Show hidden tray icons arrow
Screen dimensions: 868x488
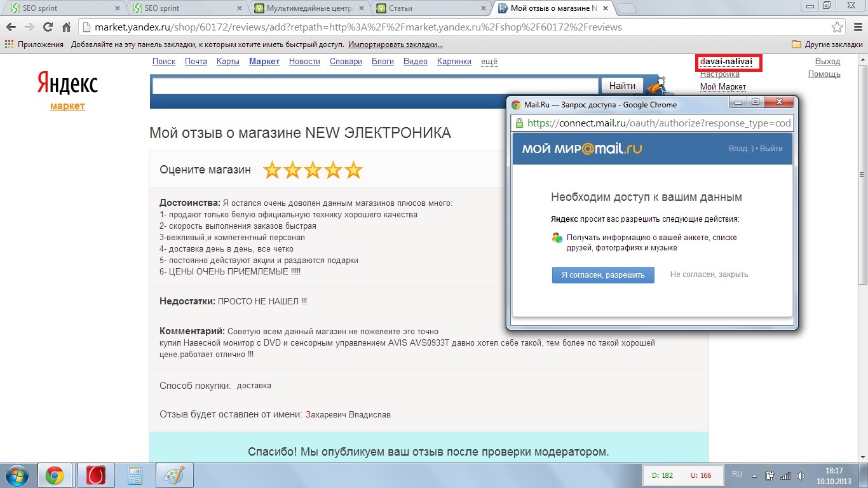tap(755, 475)
